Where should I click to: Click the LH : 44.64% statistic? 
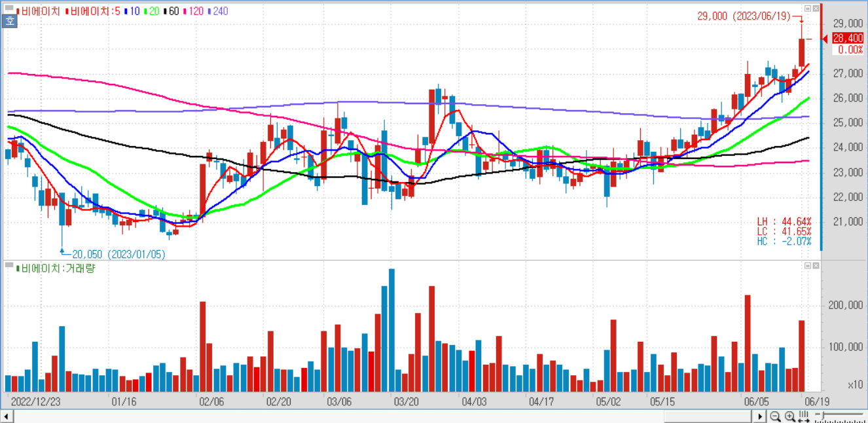click(x=784, y=222)
